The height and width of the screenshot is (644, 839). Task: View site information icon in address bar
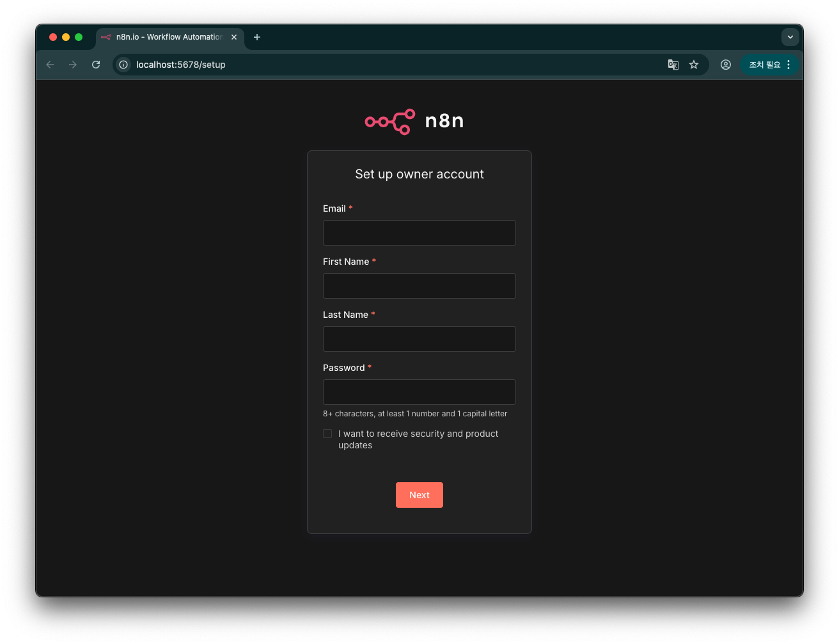(123, 65)
